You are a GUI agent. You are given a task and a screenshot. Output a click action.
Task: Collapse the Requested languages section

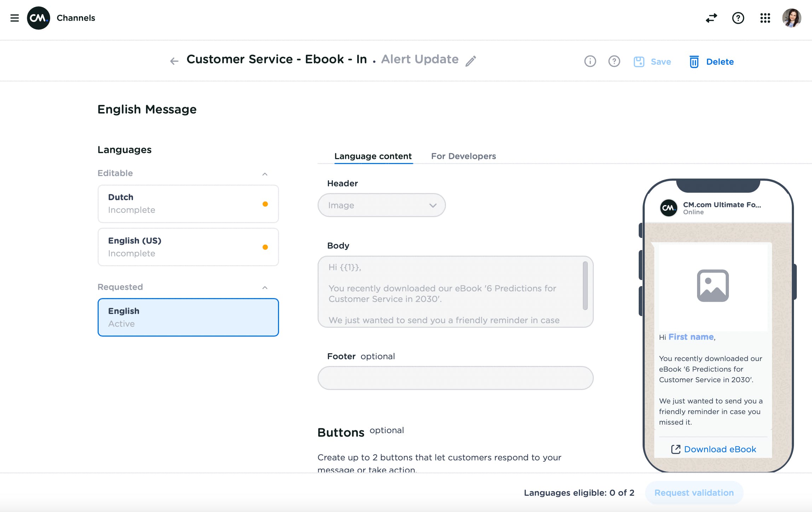pos(265,287)
